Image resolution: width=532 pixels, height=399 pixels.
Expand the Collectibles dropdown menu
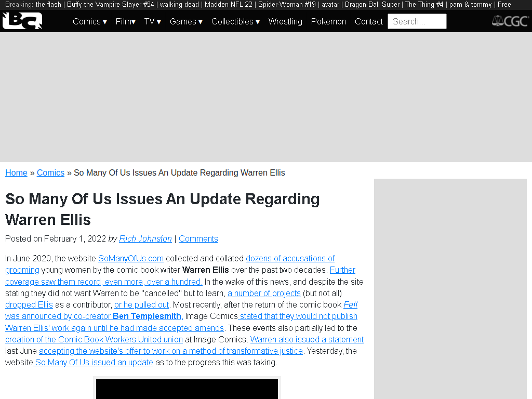(x=235, y=21)
